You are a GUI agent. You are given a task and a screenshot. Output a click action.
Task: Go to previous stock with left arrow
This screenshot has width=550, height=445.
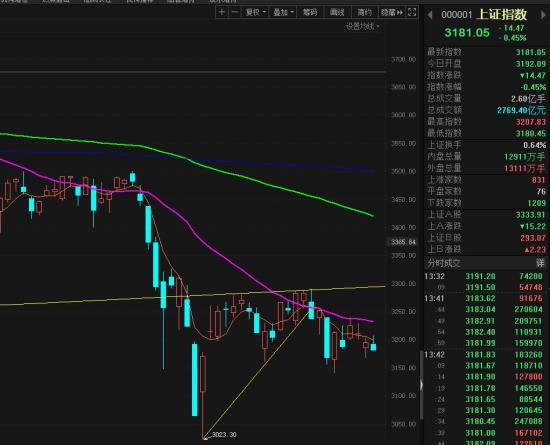(429, 15)
